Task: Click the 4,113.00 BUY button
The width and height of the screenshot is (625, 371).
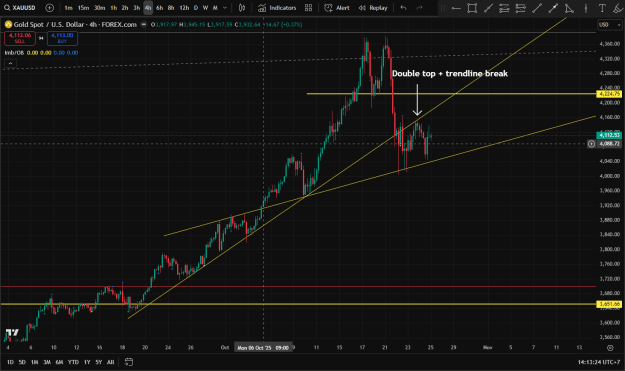Action: (x=62, y=38)
